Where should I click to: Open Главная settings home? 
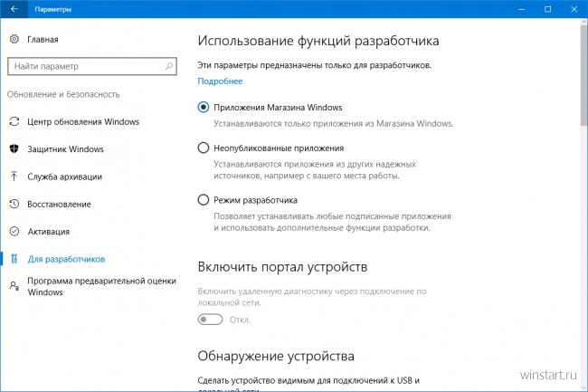coord(43,40)
